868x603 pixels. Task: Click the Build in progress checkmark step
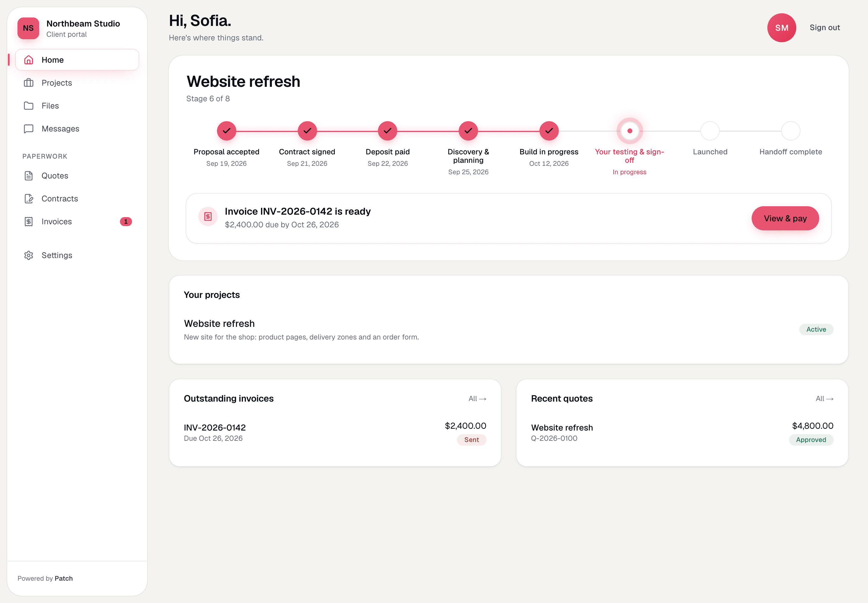tap(549, 131)
